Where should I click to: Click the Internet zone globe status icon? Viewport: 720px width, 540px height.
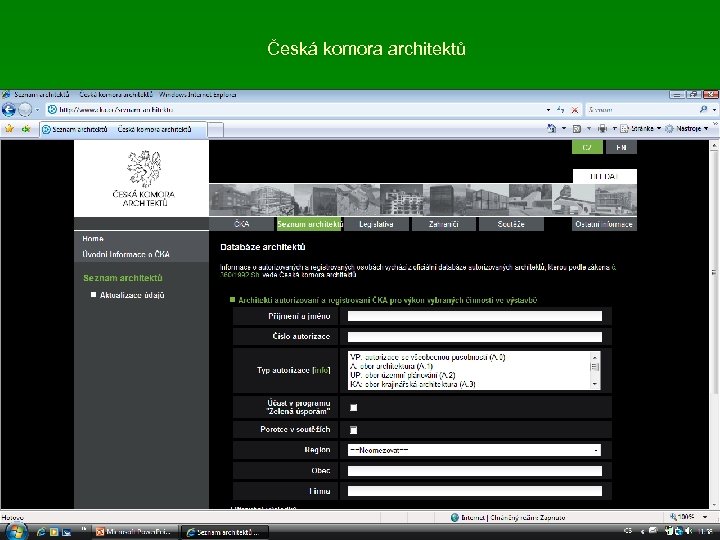click(455, 518)
